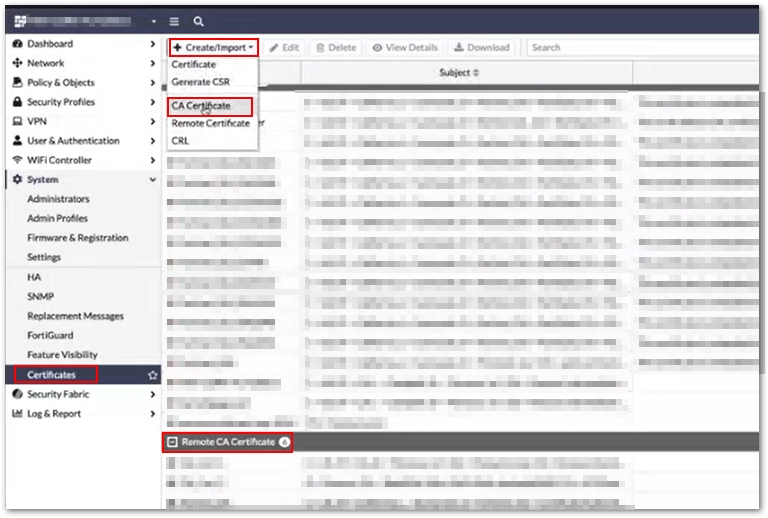Click the Delete button
This screenshot has height=518, width=768.
[x=336, y=47]
